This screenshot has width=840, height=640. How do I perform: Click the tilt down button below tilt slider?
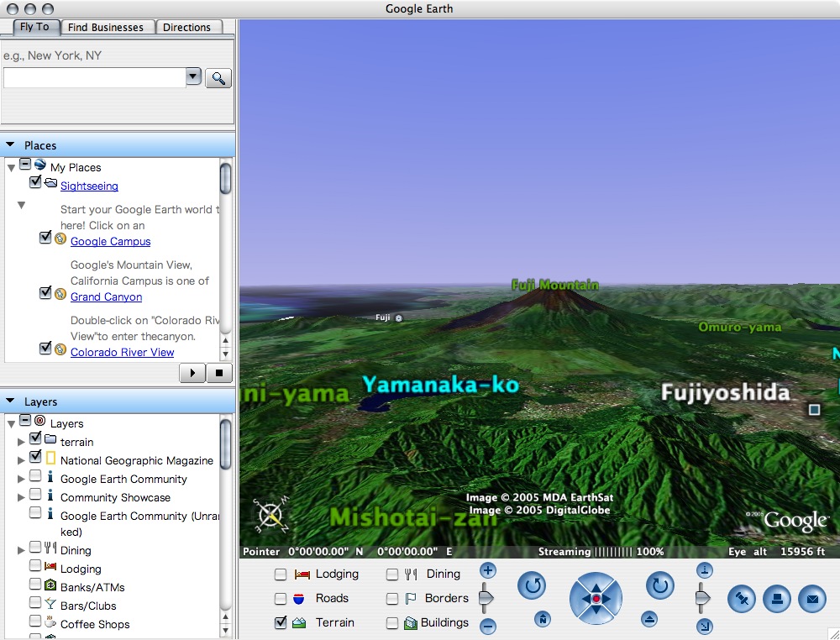[x=705, y=626]
